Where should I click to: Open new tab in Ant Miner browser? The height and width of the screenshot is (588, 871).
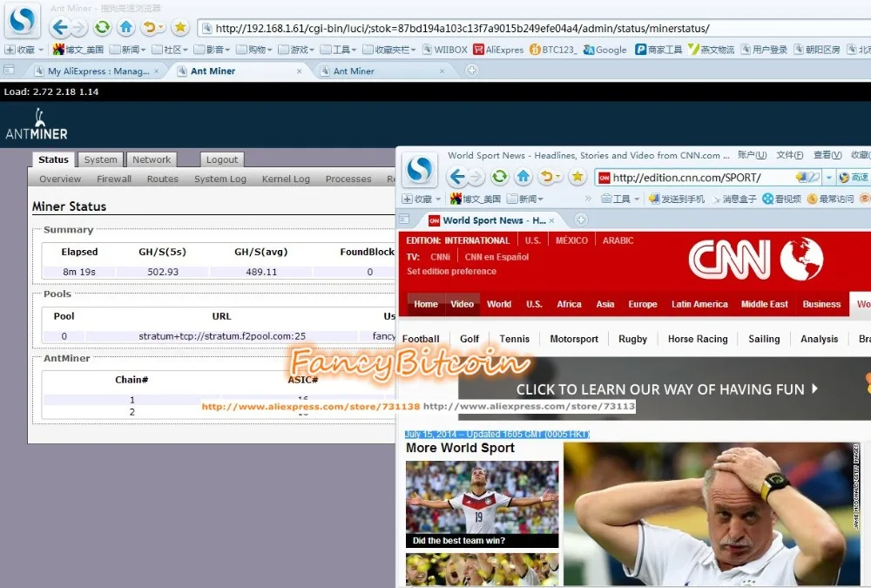[471, 71]
